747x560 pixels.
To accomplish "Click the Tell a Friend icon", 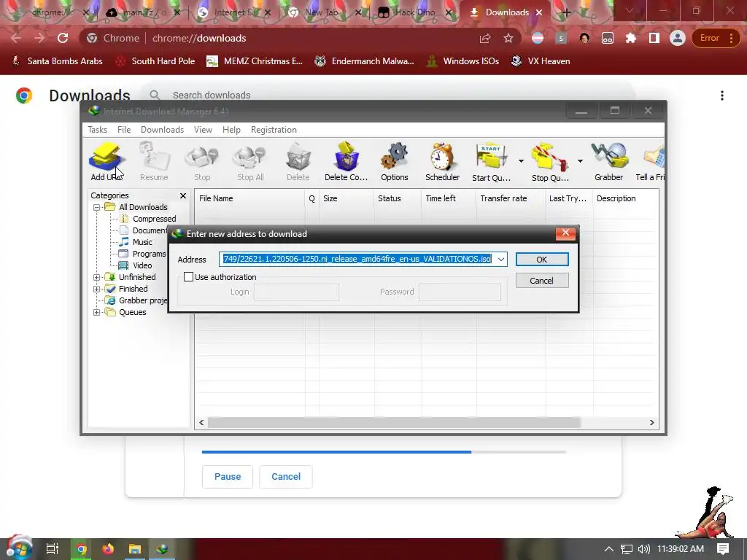I will point(651,161).
